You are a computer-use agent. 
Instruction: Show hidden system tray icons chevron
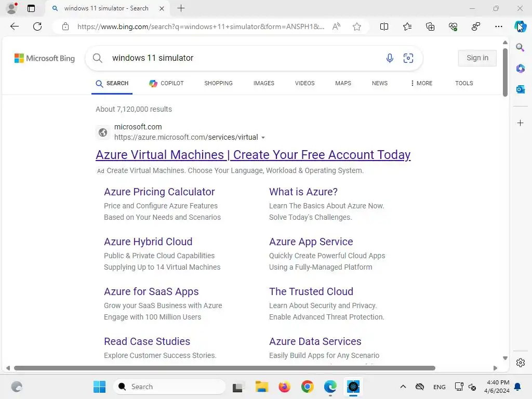(403, 387)
